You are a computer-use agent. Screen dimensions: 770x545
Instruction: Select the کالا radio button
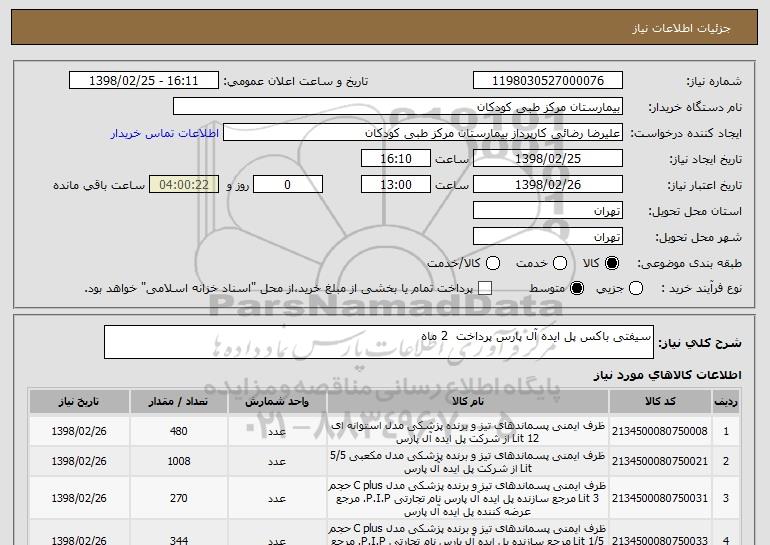click(x=612, y=264)
